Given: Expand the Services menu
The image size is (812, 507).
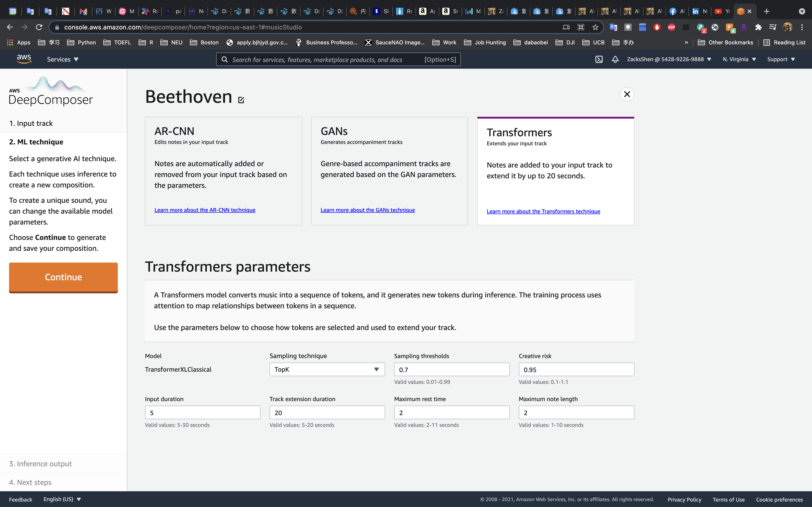Looking at the screenshot, I should [62, 59].
